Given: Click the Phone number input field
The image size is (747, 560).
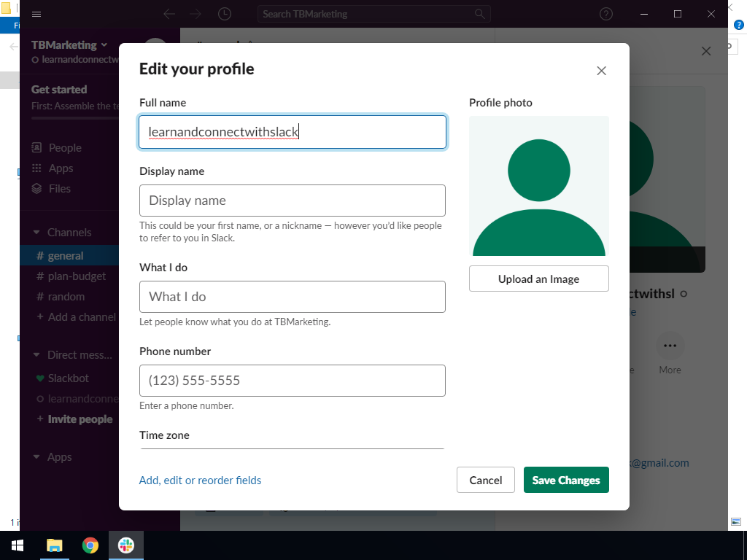Looking at the screenshot, I should point(293,381).
